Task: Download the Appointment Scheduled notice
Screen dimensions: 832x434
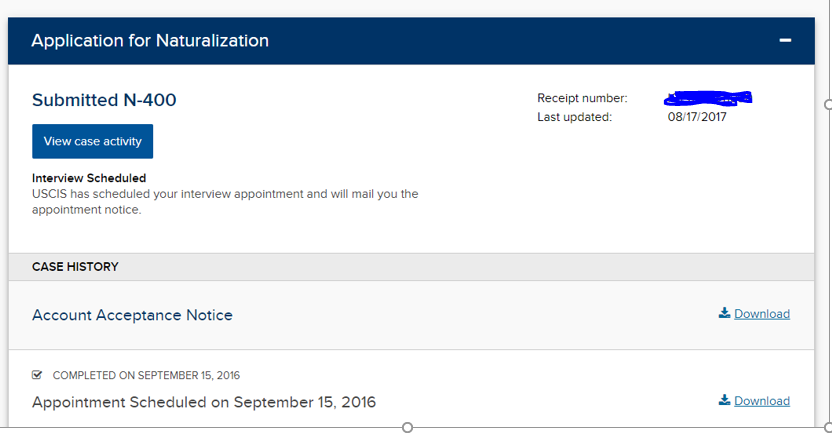Action: 761,401
